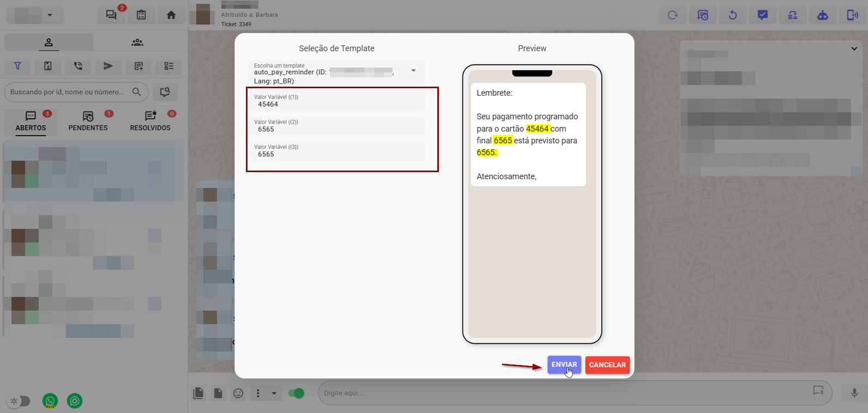Viewport: 868px width, 413px height.
Task: Toggle the light/dark theme switch
Action: pos(20,401)
